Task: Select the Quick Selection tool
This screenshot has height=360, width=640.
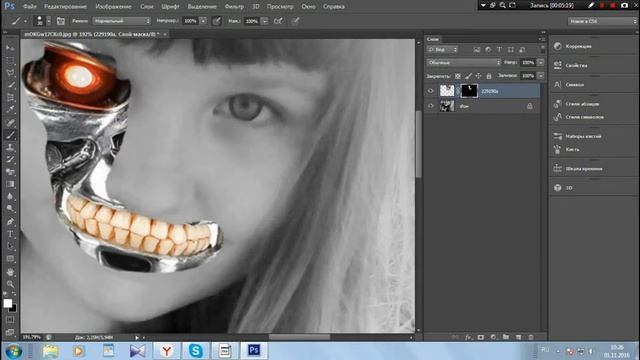Action: (10, 85)
